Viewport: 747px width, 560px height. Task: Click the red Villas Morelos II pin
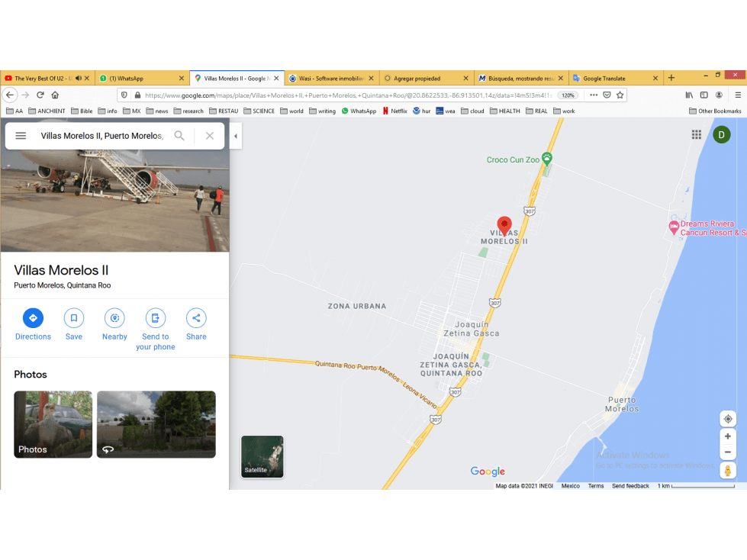coord(504,225)
